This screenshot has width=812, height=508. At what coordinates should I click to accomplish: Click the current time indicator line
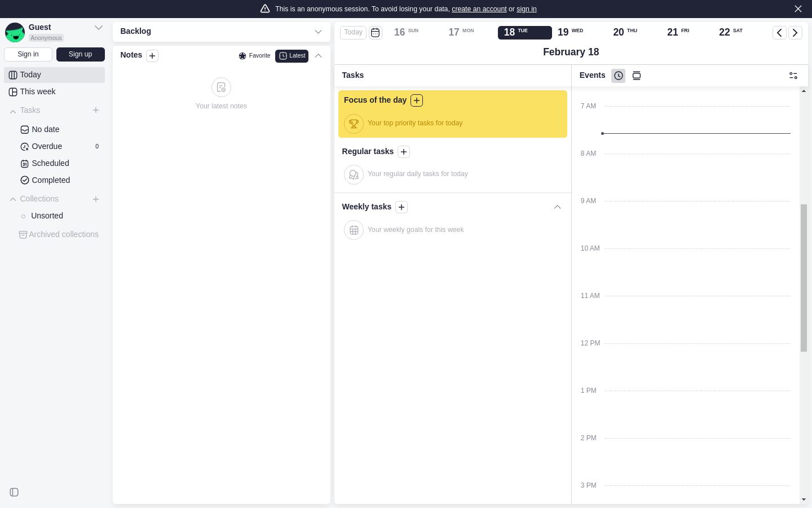click(696, 134)
